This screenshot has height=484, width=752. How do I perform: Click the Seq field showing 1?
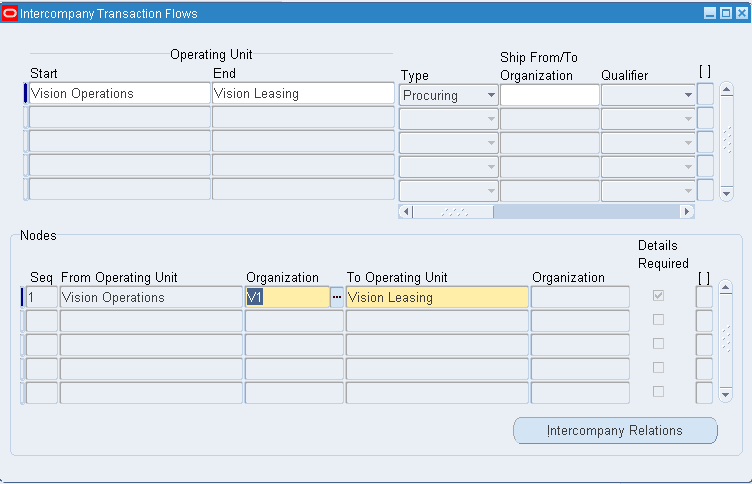42,297
